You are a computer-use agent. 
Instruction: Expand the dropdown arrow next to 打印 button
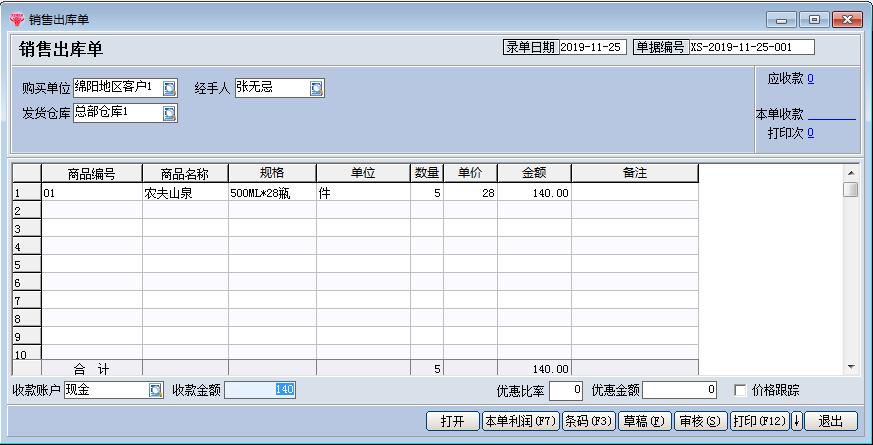tap(796, 421)
